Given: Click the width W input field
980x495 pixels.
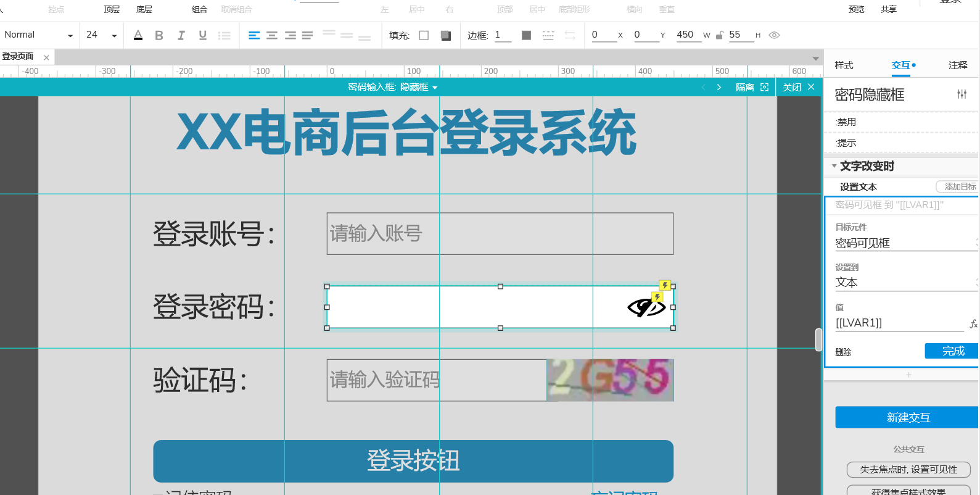Looking at the screenshot, I should (x=689, y=35).
